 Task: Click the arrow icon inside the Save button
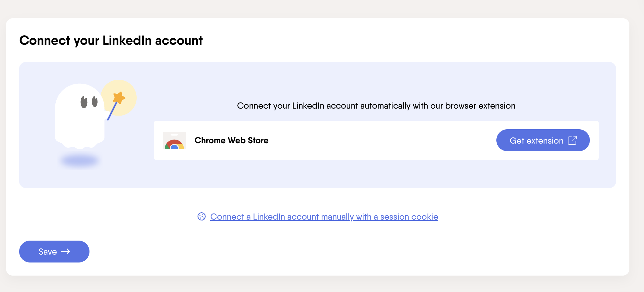coord(66,252)
